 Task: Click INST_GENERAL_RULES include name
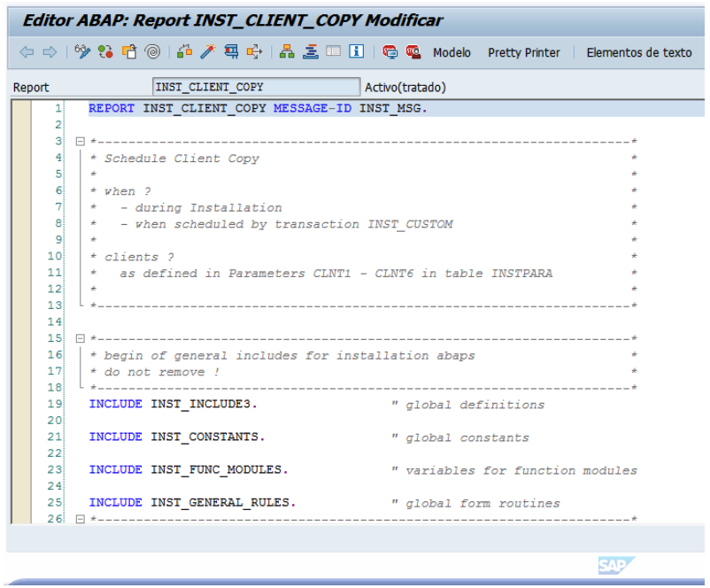point(220,503)
